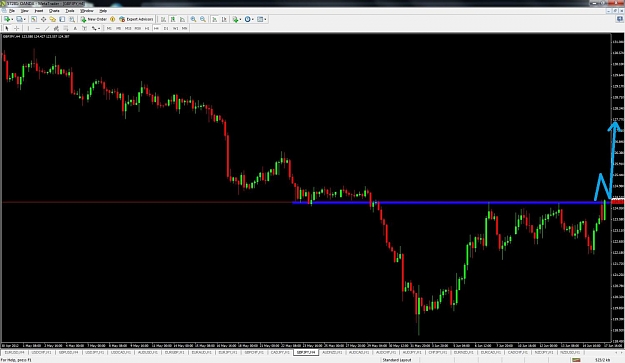Show the Market Watch panel
This screenshot has width=625, height=363.
(x=34, y=19)
